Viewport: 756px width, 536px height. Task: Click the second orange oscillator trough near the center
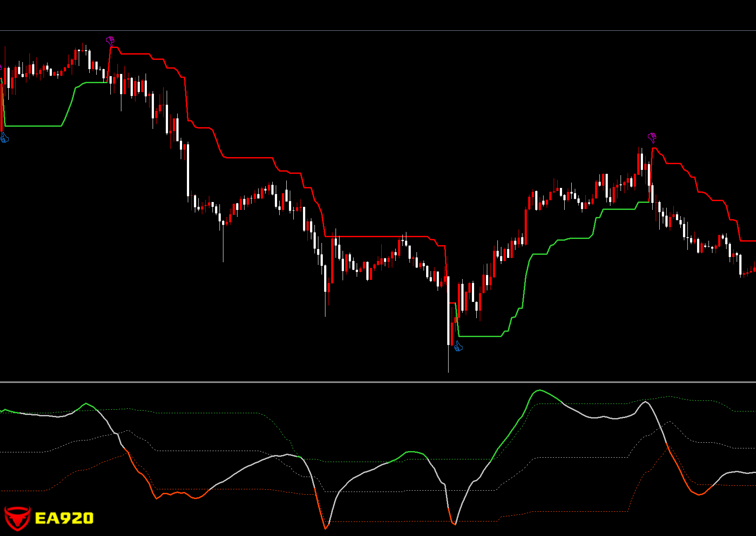[x=454, y=524]
